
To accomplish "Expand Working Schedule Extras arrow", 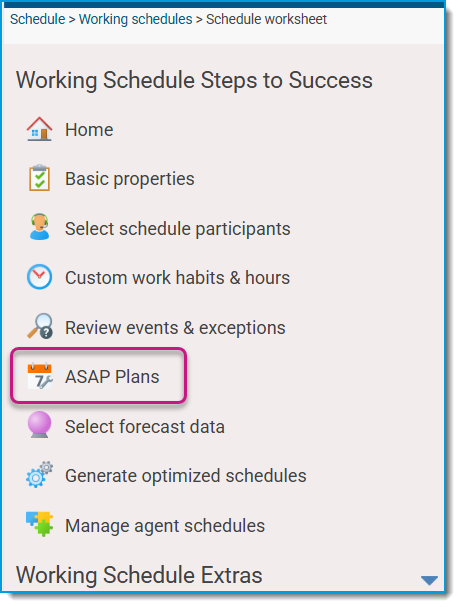I will pos(429,580).
